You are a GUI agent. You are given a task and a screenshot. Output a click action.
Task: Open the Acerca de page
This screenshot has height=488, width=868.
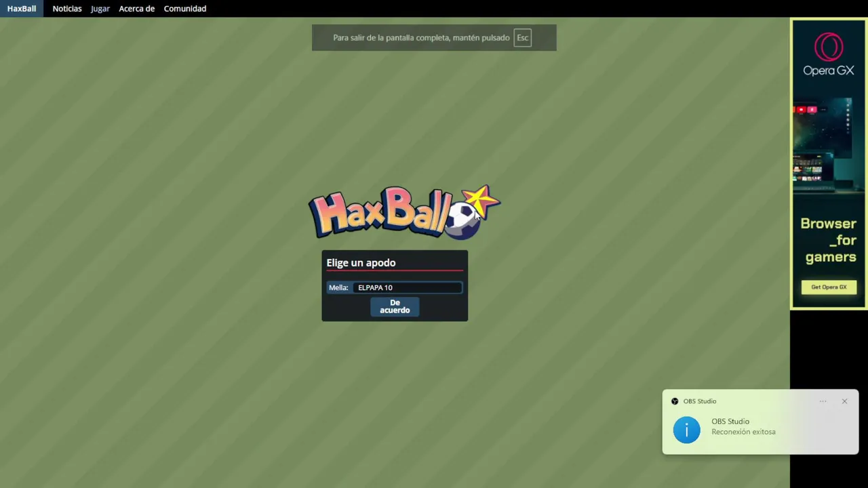pyautogui.click(x=137, y=9)
